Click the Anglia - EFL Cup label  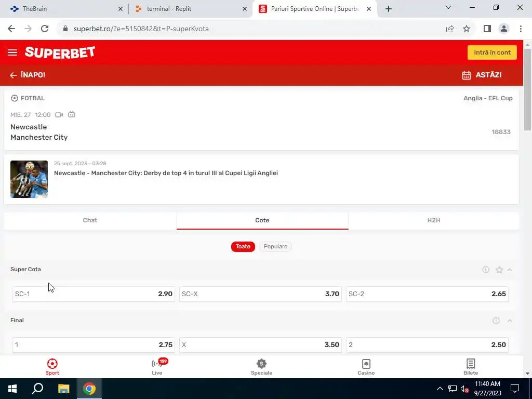coord(488,98)
